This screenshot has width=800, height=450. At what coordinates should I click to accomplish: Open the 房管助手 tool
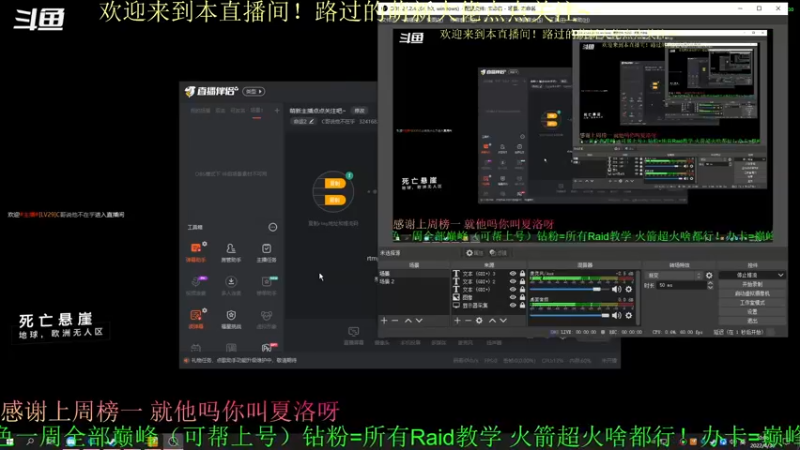coord(231,253)
